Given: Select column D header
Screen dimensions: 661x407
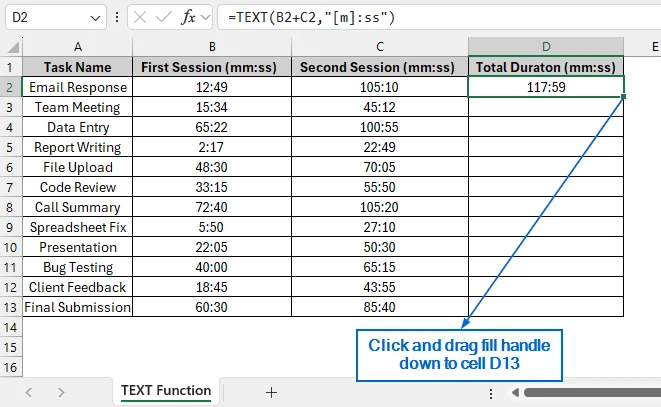Looking at the screenshot, I should pyautogui.click(x=546, y=46).
